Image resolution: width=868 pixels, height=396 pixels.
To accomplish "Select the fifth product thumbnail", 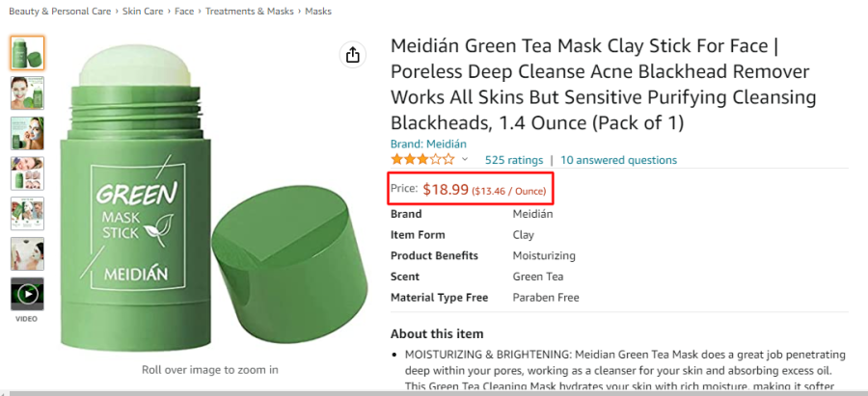I will pyautogui.click(x=27, y=214).
